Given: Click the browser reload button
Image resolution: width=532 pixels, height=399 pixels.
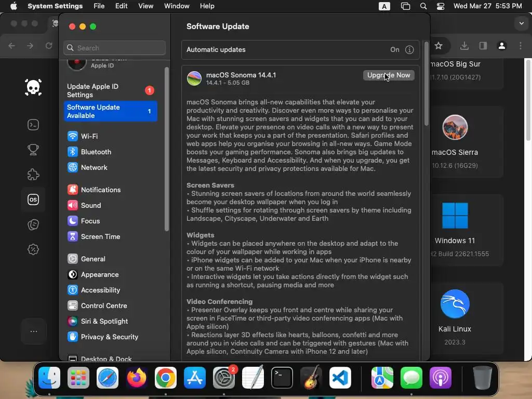Looking at the screenshot, I should pos(49,46).
